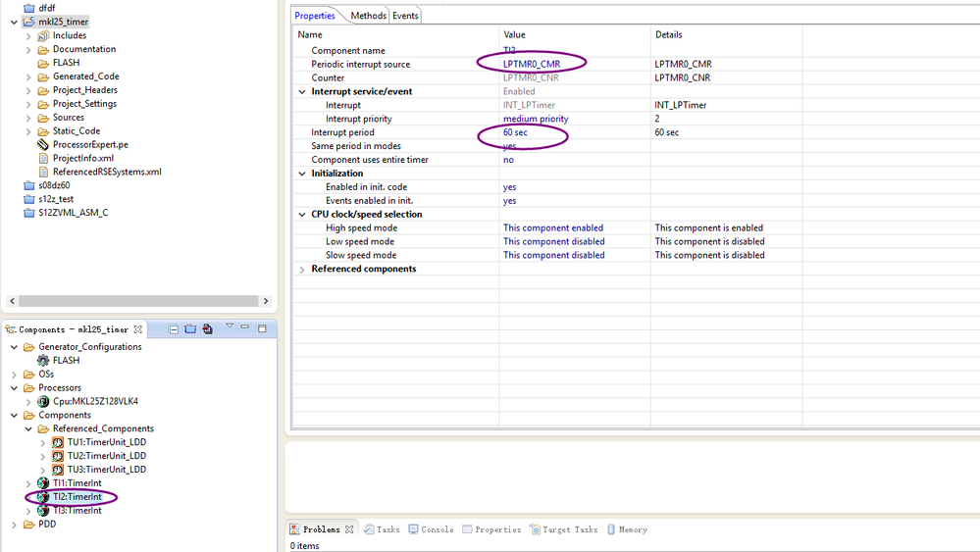Collapse the mkl25_timer project node
This screenshot has height=552, width=980.
tap(14, 22)
